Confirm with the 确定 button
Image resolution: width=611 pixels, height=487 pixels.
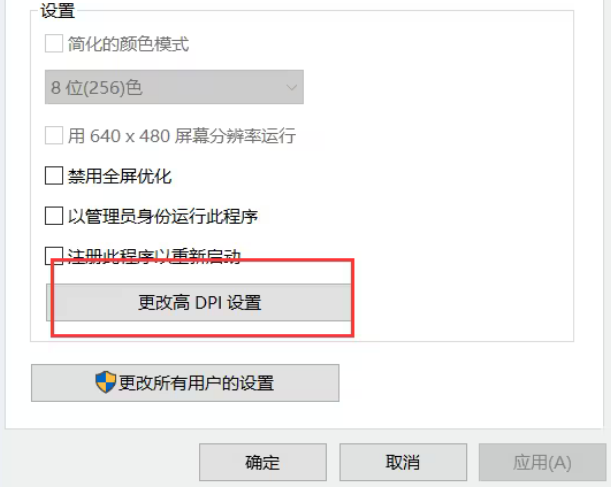(263, 462)
